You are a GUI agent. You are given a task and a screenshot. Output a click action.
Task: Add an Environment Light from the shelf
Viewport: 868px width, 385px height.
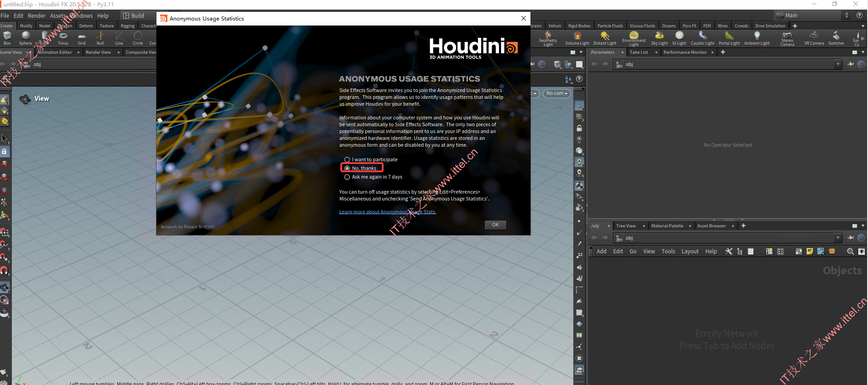pos(634,39)
